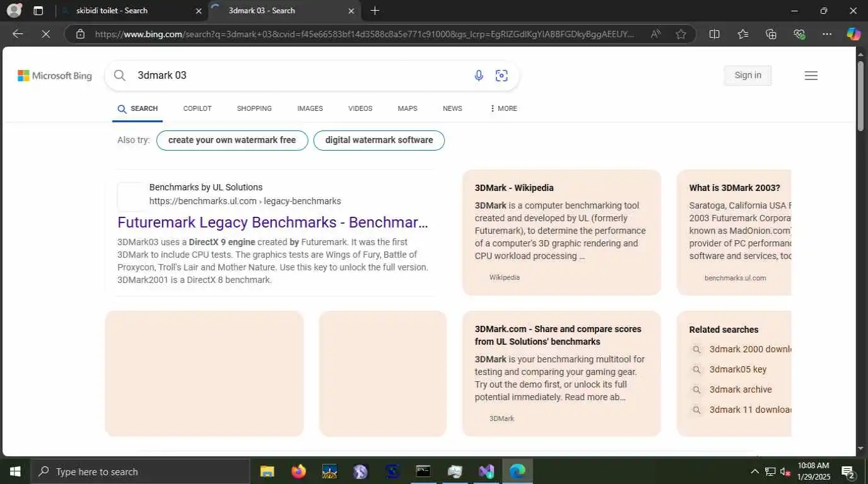
Task: Open Edge Settings and more menu
Action: [x=827, y=34]
